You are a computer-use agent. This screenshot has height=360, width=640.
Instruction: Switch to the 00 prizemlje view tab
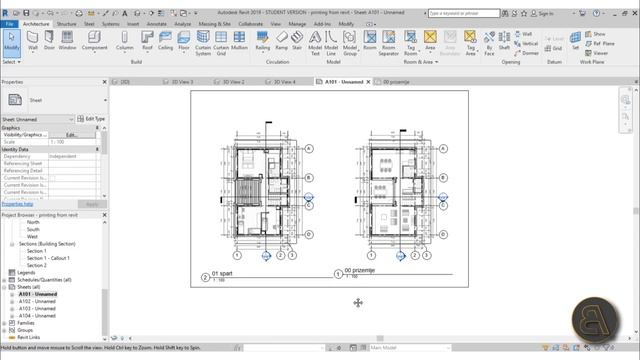point(396,82)
